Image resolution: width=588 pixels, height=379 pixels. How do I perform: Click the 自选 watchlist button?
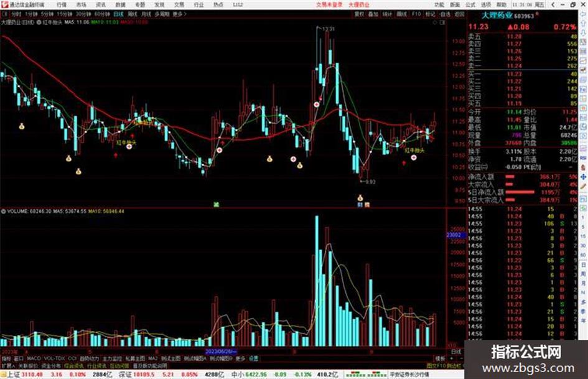pos(445,14)
